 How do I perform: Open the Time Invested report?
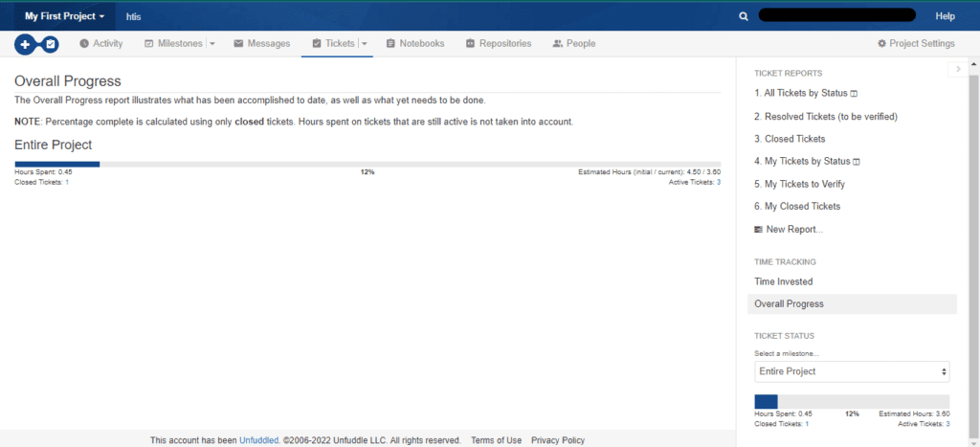(784, 282)
